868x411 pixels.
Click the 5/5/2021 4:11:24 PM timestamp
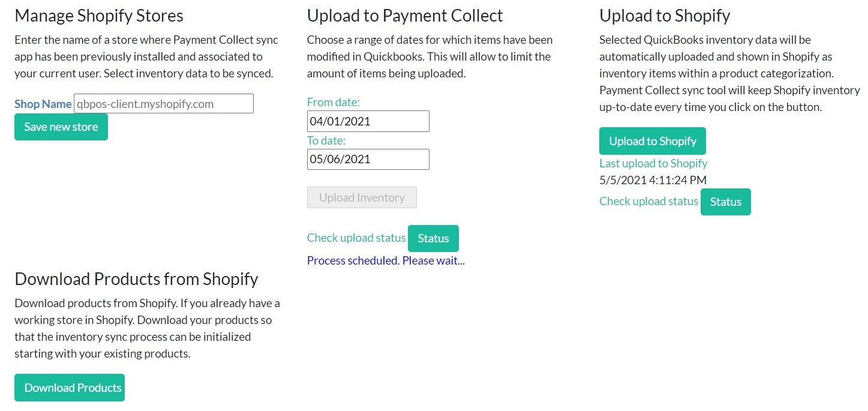tap(653, 179)
